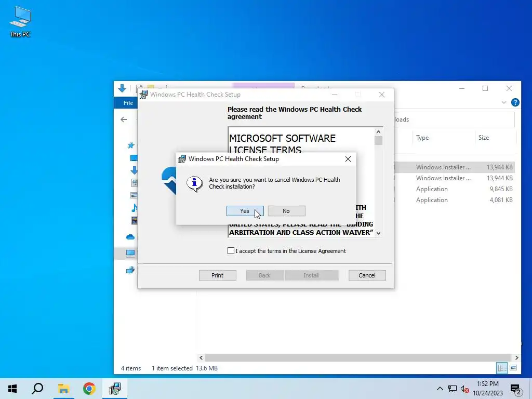Viewport: 532px width, 399px height.
Task: Click the Cancel button in setup window
Action: 367,275
